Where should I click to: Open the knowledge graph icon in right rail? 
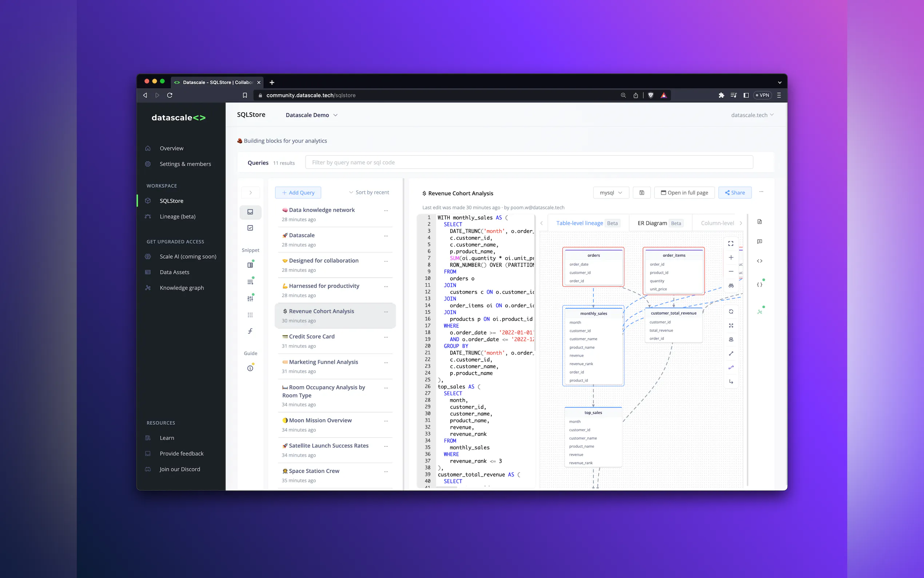point(759,312)
